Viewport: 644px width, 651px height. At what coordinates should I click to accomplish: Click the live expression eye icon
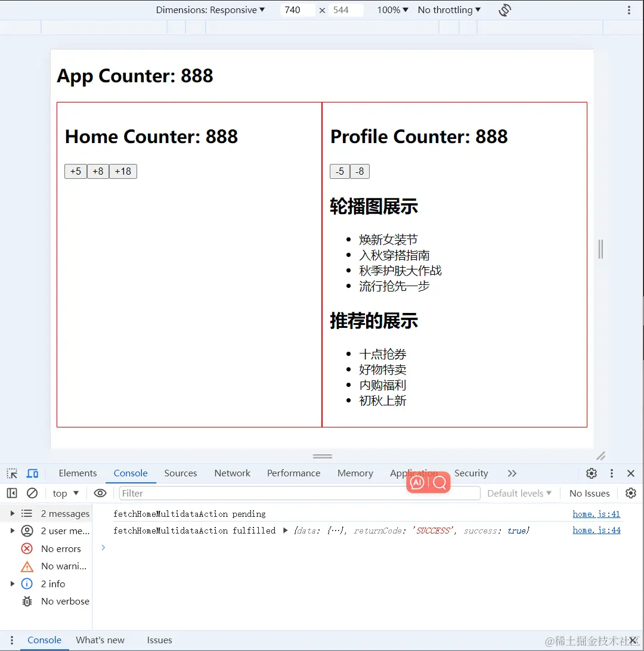(100, 493)
